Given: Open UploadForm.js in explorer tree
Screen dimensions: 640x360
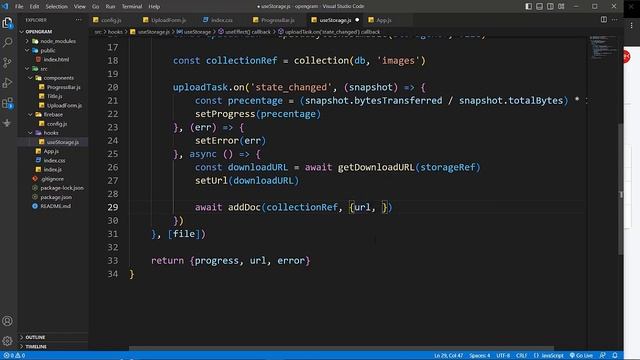Looking at the screenshot, I should pyautogui.click(x=64, y=105).
